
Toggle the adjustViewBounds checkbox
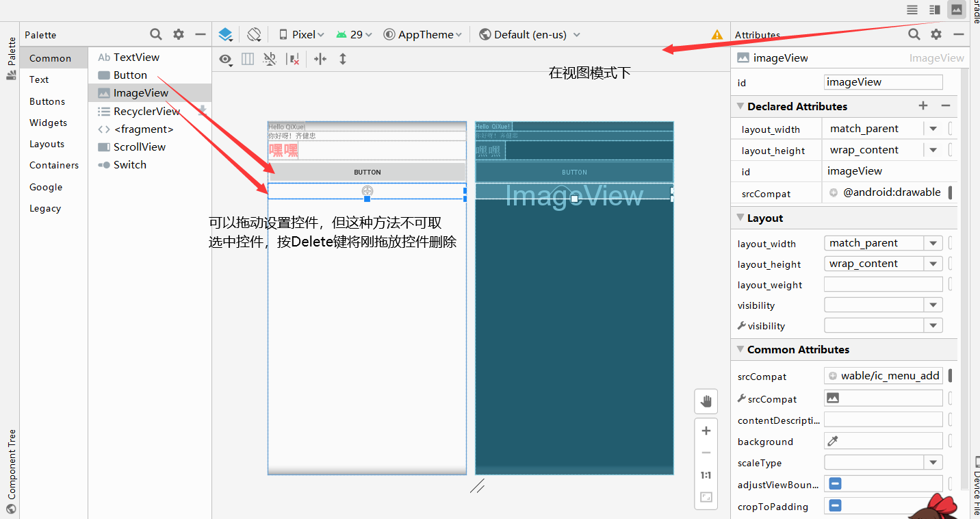(835, 484)
